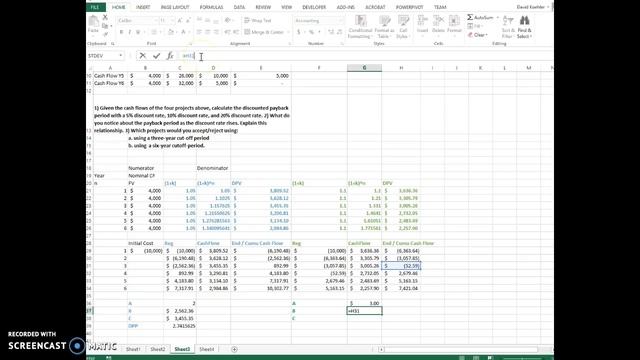The height and width of the screenshot is (360, 640).
Task: Click the AutoSum sigma button
Action: click(480, 18)
